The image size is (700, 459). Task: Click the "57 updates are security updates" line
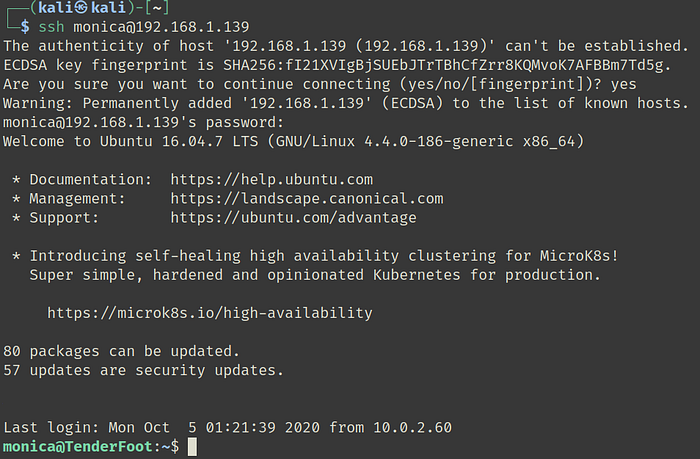coord(143,370)
